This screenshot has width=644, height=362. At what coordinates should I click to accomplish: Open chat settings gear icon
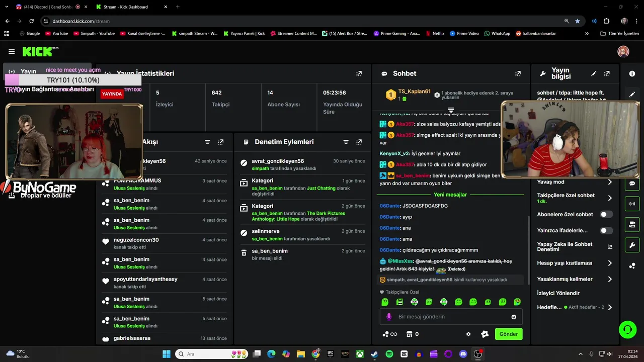coord(468,334)
